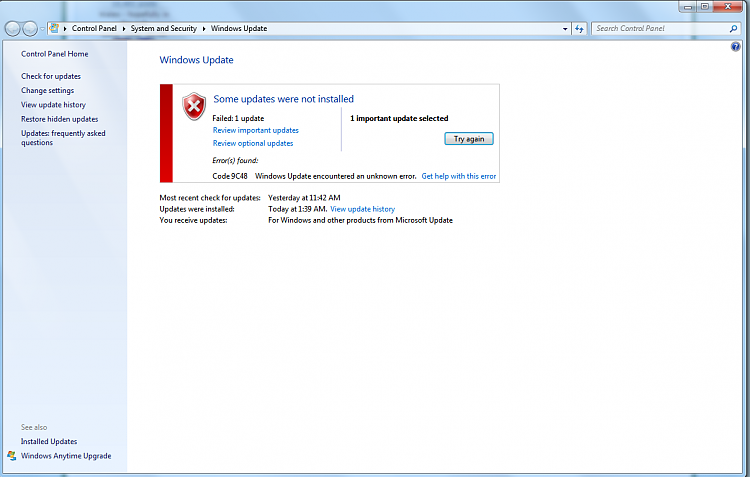Click Get help with this error
This screenshot has width=750, height=477.
coord(459,176)
